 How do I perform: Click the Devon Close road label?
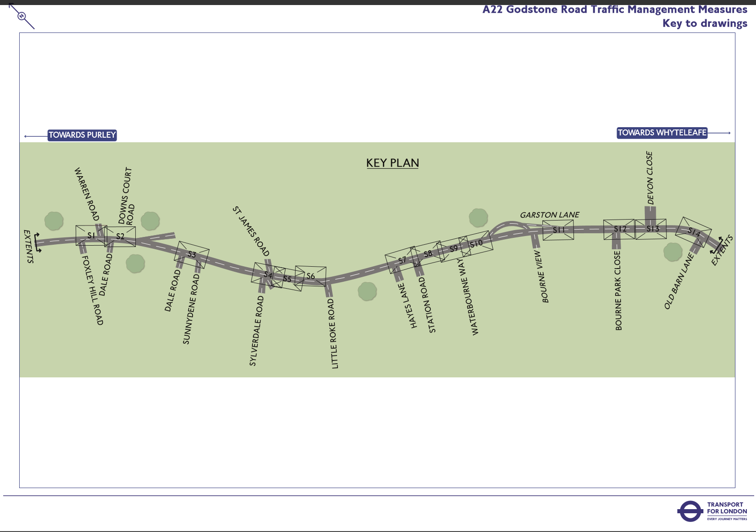tap(650, 178)
